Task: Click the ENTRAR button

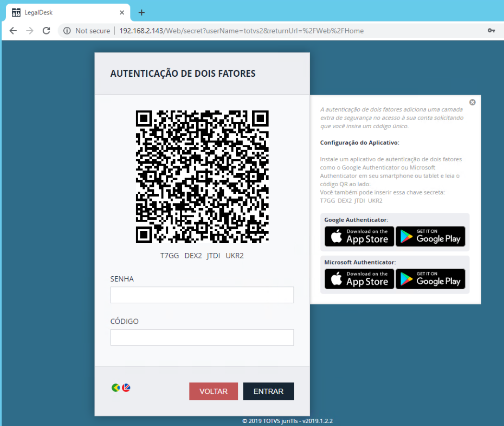Action: (269, 391)
